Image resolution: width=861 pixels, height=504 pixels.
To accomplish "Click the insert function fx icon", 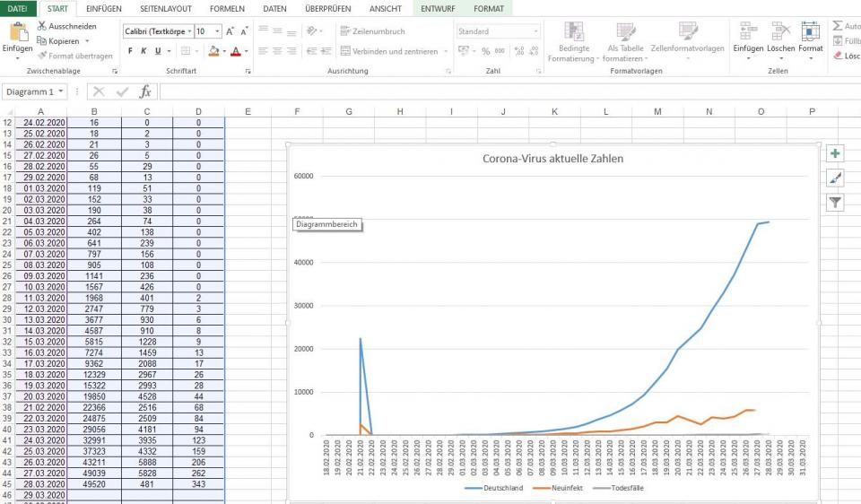I will 145,91.
